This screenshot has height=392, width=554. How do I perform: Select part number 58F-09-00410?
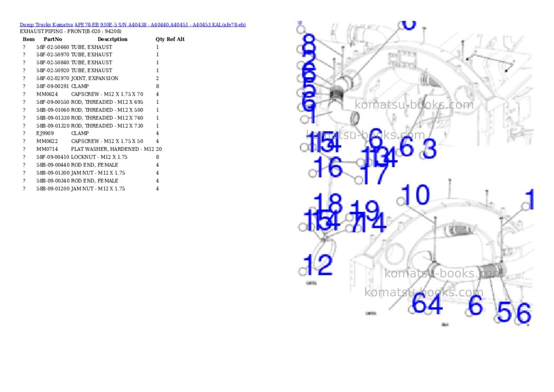click(x=52, y=157)
